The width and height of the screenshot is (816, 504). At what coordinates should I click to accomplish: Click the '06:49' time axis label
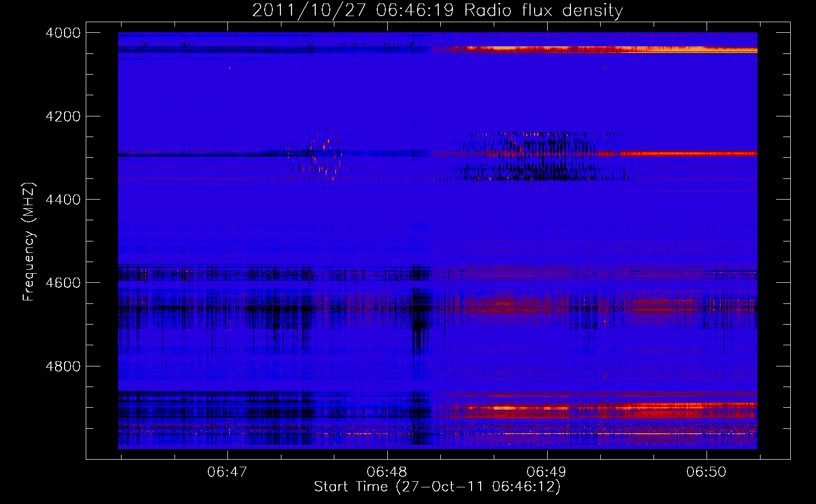547,472
